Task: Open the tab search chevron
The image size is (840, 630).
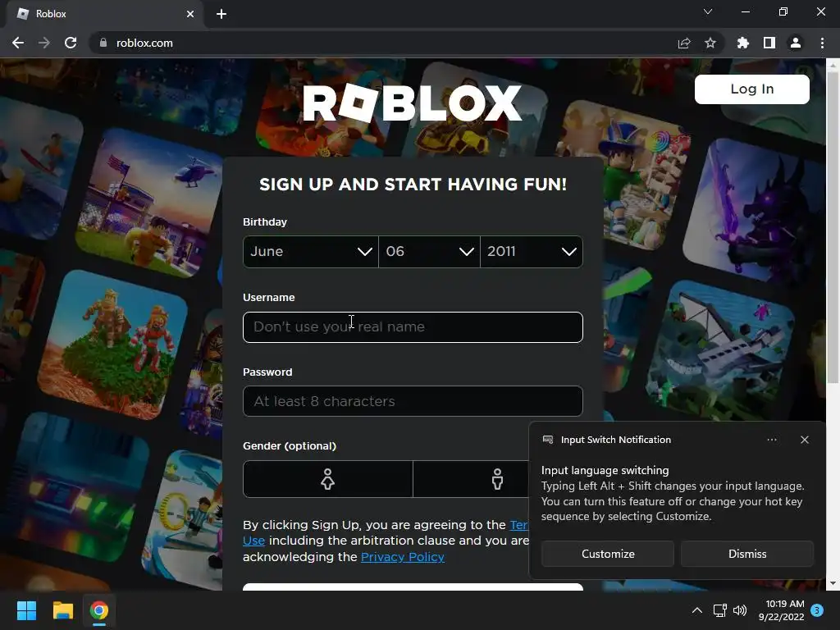Action: point(708,11)
